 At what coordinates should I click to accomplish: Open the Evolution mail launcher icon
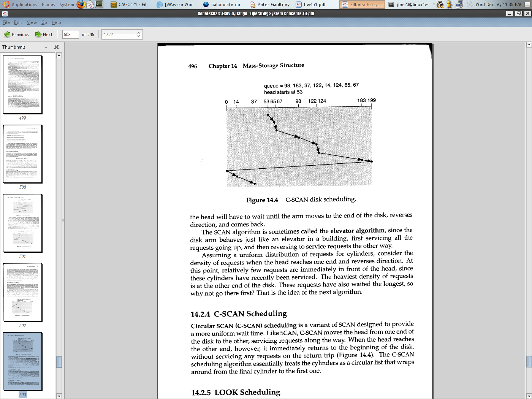tap(90, 5)
